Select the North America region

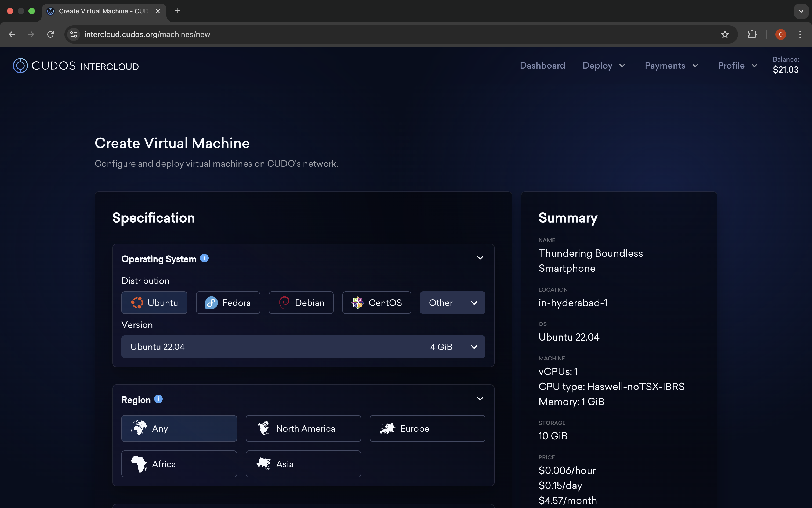pyautogui.click(x=303, y=428)
